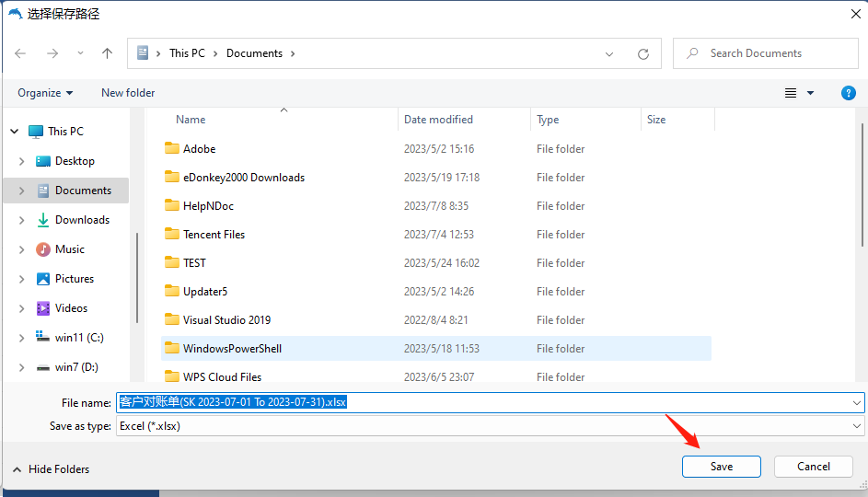Click Hide Folders toggle
The width and height of the screenshot is (868, 497).
[x=51, y=469]
